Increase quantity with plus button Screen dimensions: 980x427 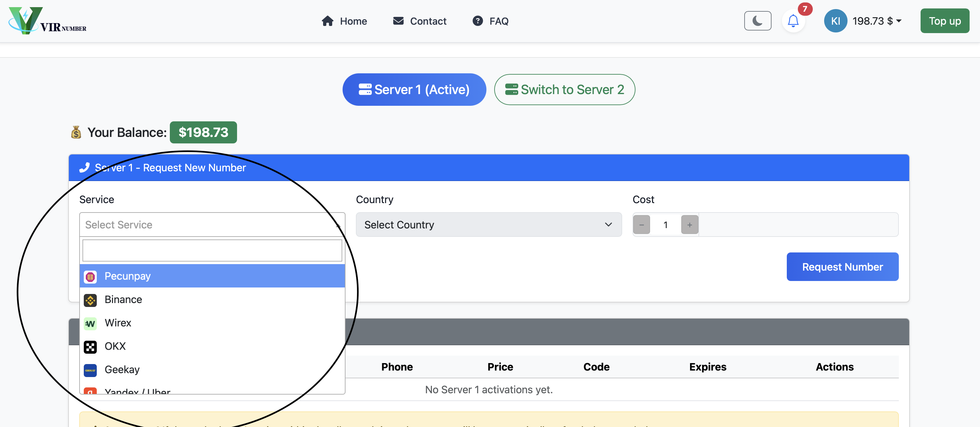pos(689,225)
